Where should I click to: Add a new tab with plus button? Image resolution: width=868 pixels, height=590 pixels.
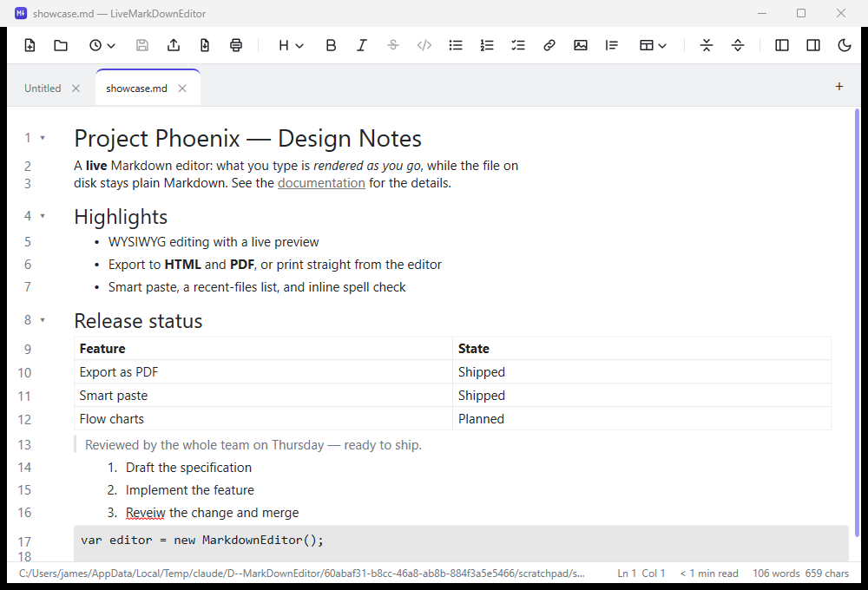point(839,87)
